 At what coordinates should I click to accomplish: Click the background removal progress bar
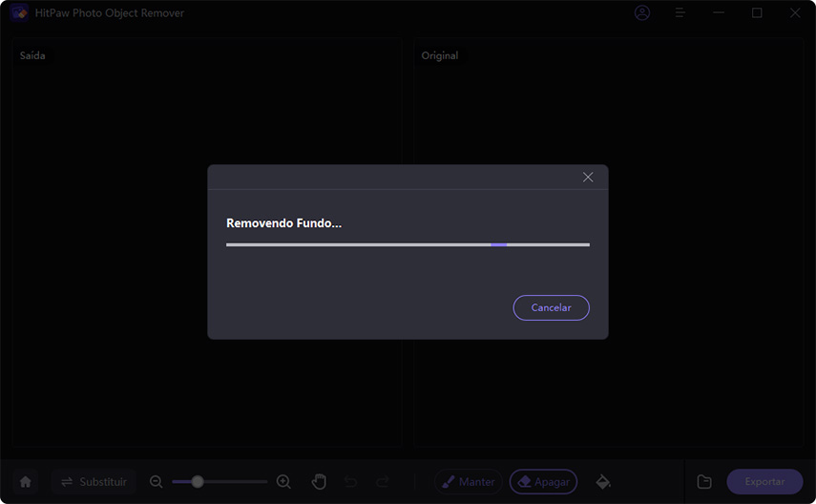[x=408, y=244]
